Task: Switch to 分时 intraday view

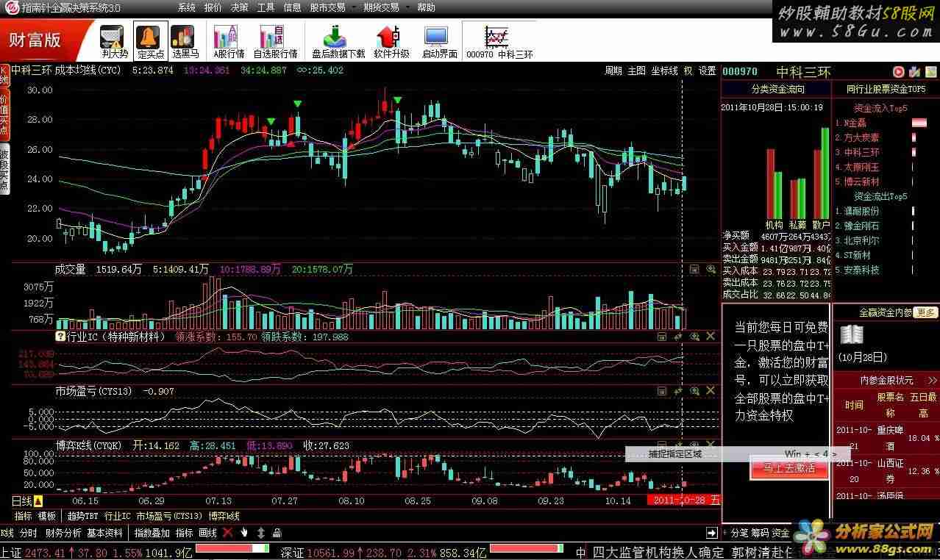Action: 28,533
